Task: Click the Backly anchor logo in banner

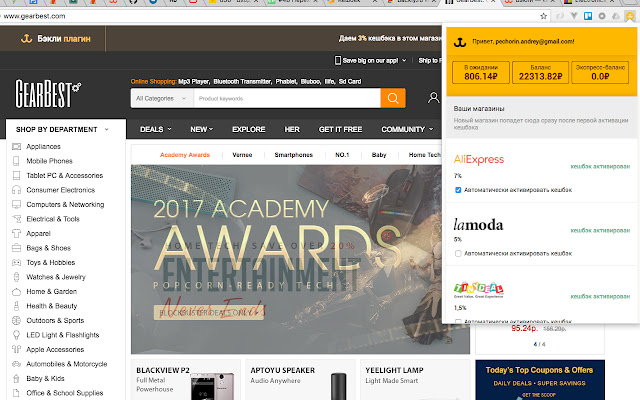Action: (x=27, y=39)
